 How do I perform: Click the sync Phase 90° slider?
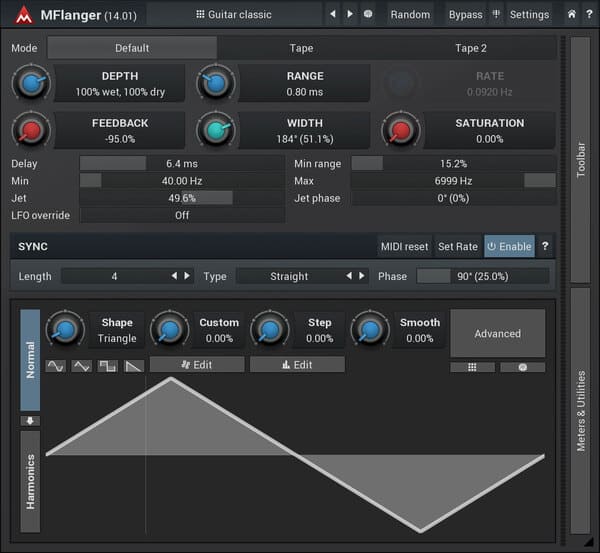click(x=483, y=276)
